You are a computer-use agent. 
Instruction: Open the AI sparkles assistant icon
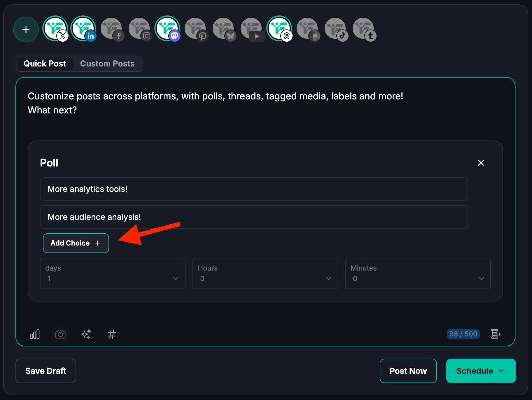[x=86, y=334]
